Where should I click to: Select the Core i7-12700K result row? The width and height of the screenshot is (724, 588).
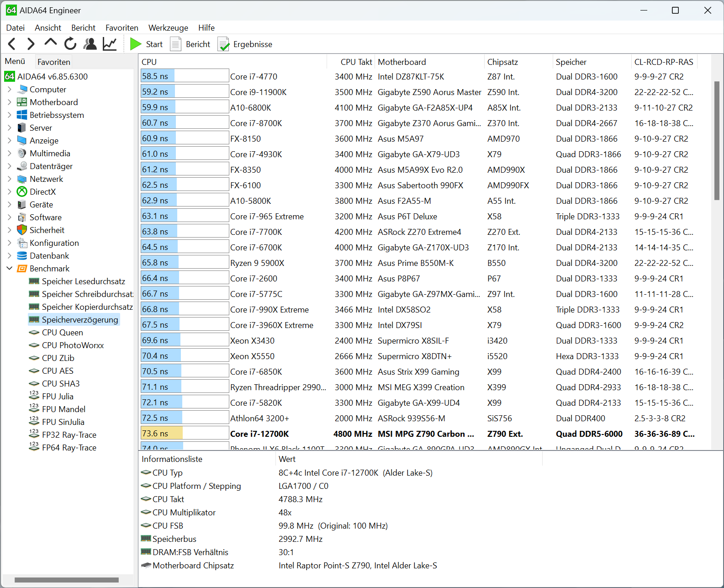coord(259,434)
